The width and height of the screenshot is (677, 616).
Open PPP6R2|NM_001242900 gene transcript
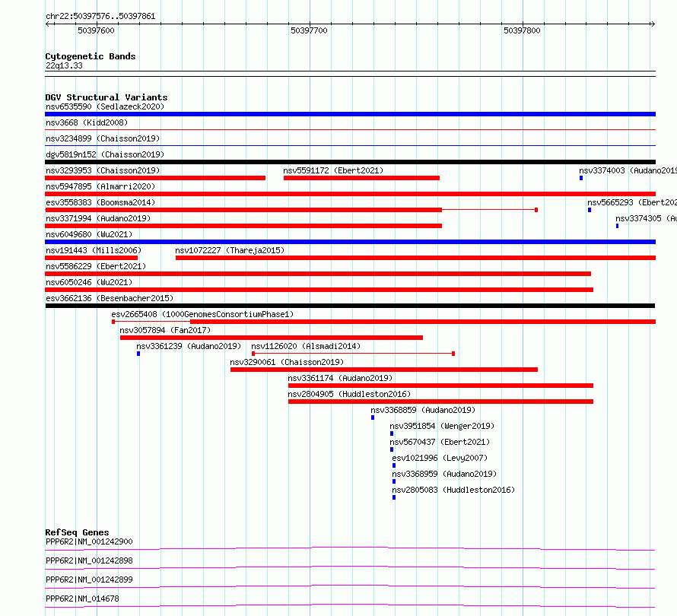pos(89,541)
